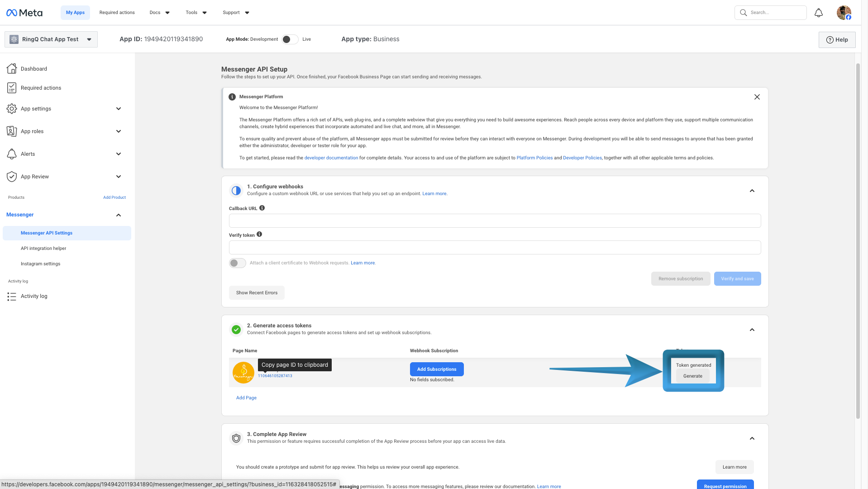Click Learn more button in App Review
The width and height of the screenshot is (868, 489).
click(x=734, y=467)
